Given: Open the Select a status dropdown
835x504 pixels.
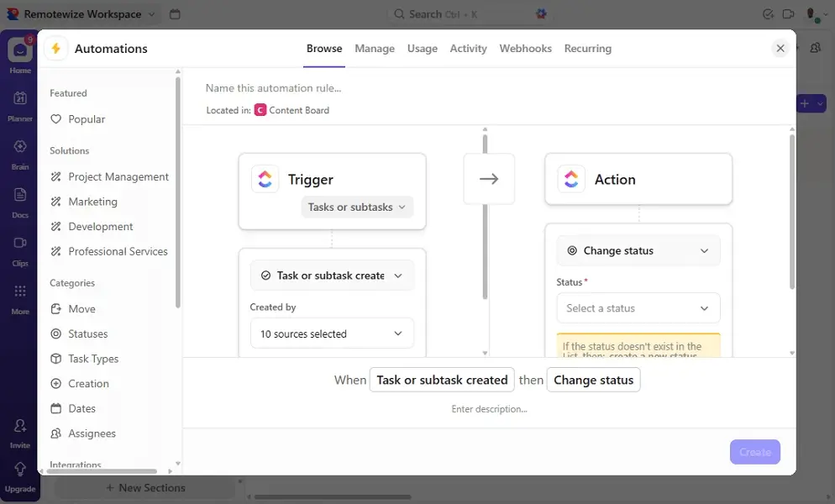Looking at the screenshot, I should 638,308.
